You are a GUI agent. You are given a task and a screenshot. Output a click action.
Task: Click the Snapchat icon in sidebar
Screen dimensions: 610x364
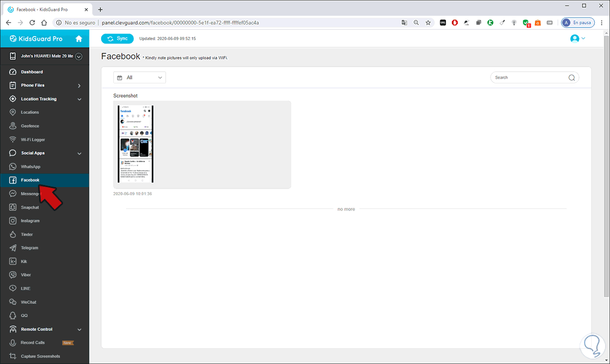[x=13, y=207]
